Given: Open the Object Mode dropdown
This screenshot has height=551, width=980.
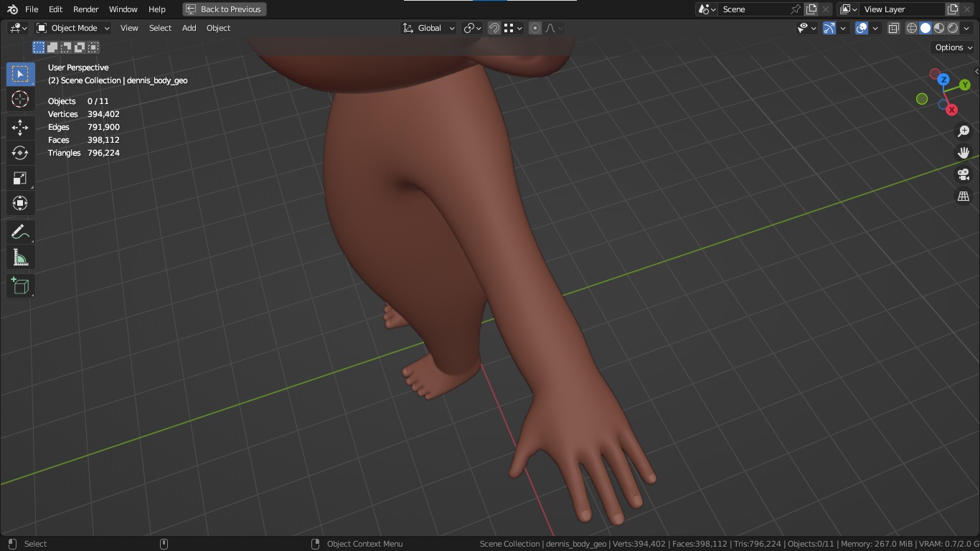Looking at the screenshot, I should point(73,28).
